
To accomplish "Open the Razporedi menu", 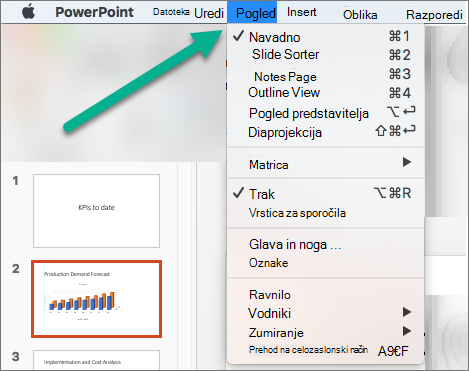I will [x=434, y=15].
